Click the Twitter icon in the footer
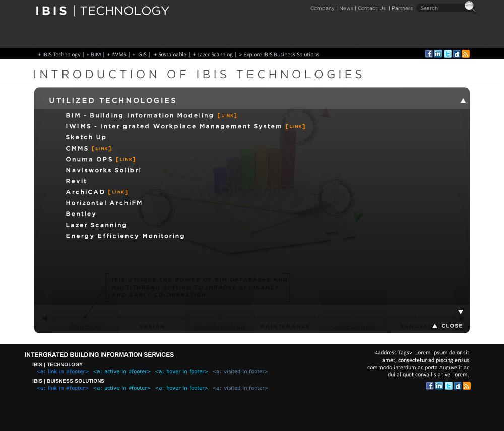 448,386
